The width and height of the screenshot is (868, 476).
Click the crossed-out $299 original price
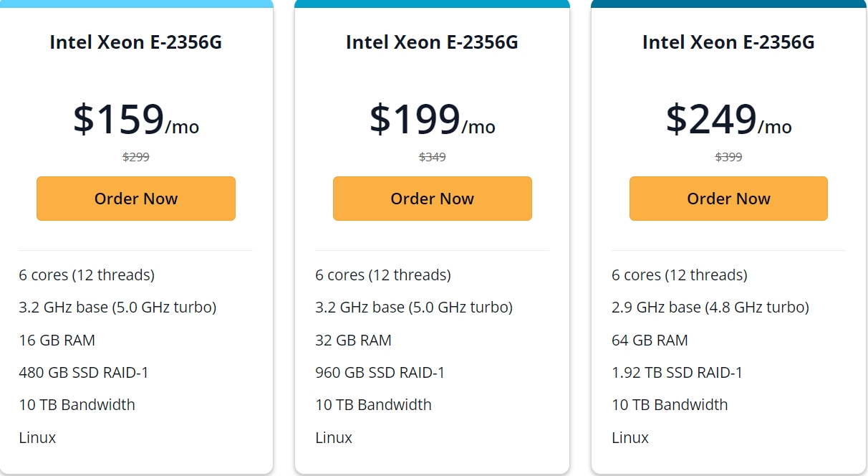pos(136,157)
